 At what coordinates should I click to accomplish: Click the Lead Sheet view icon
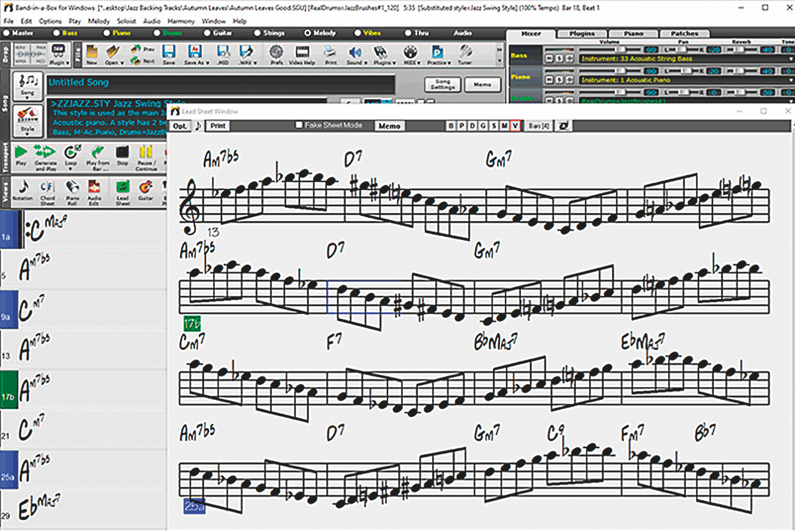(x=122, y=192)
